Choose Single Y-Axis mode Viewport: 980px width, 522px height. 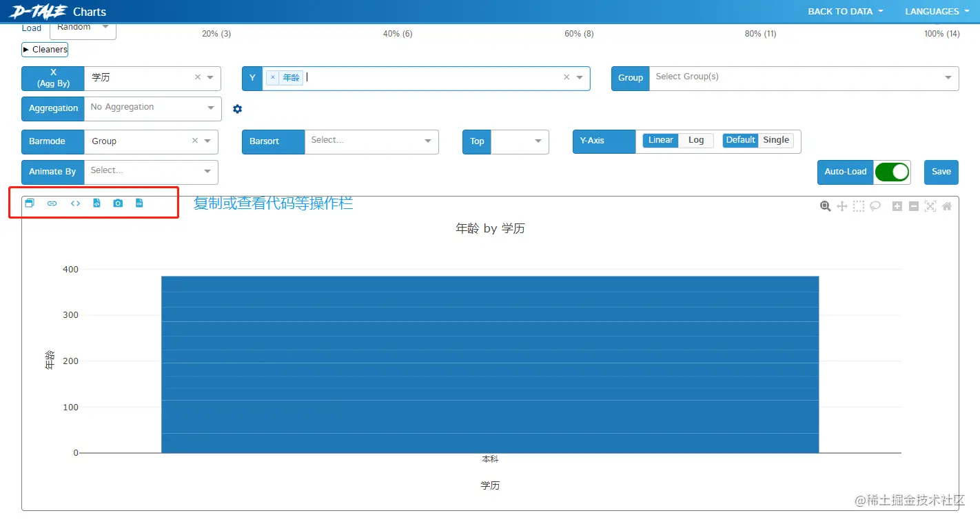(776, 140)
